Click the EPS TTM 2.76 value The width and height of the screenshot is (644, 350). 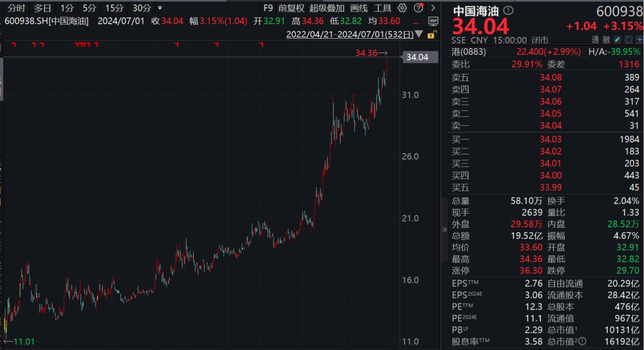[534, 283]
